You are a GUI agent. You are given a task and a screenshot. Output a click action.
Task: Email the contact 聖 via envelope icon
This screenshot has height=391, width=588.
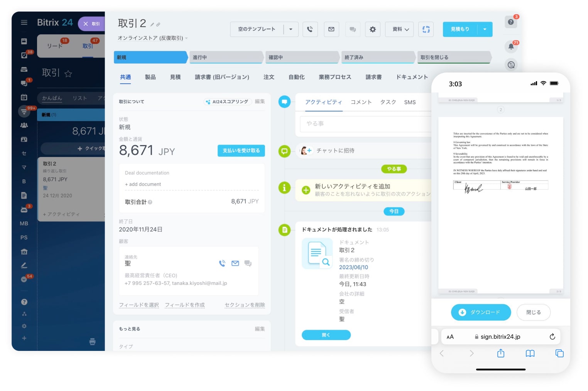pos(235,263)
